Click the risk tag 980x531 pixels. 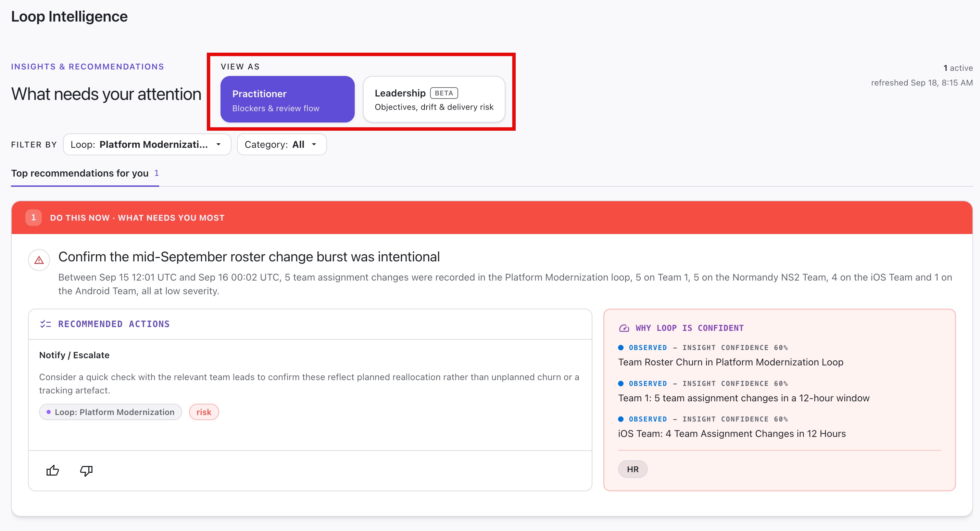point(203,412)
